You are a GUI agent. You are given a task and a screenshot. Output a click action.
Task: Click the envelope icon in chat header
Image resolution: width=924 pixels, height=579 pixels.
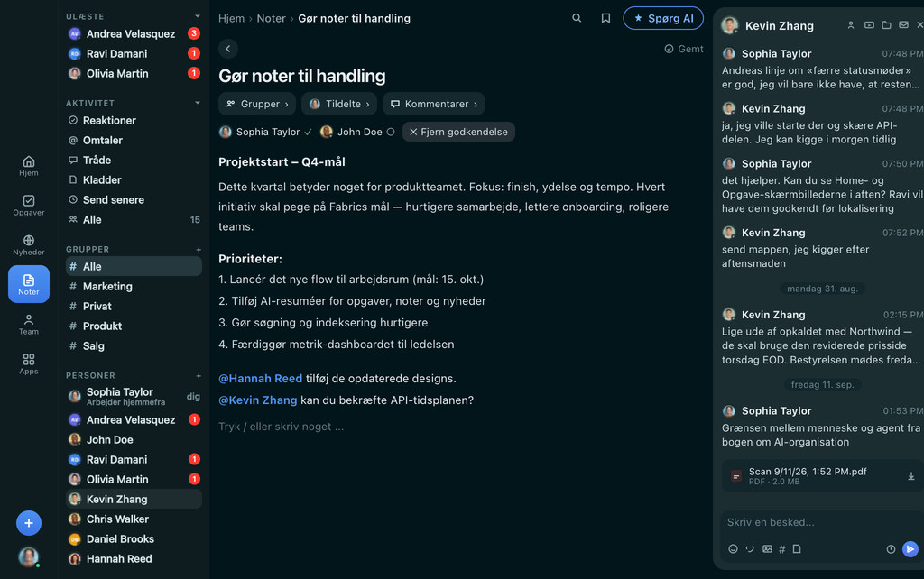point(903,25)
